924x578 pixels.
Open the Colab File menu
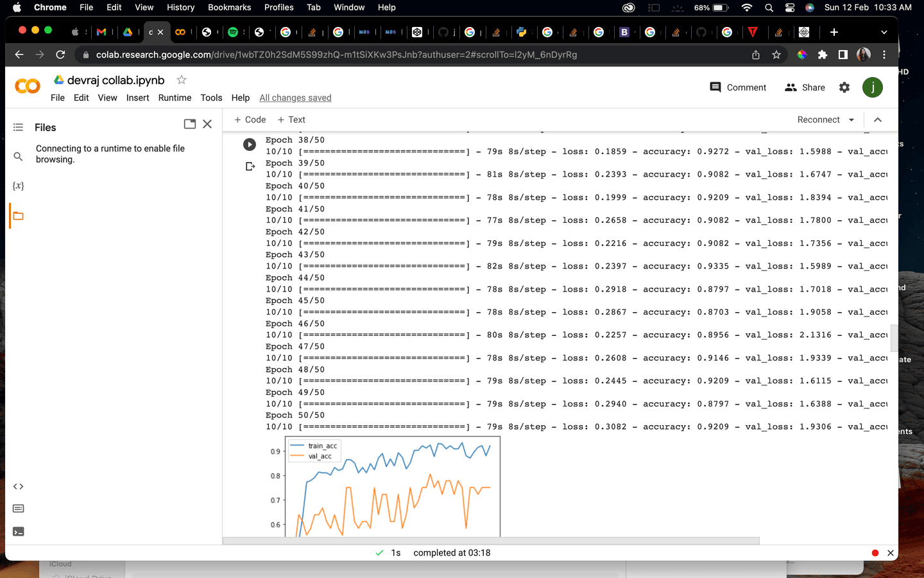[58, 98]
